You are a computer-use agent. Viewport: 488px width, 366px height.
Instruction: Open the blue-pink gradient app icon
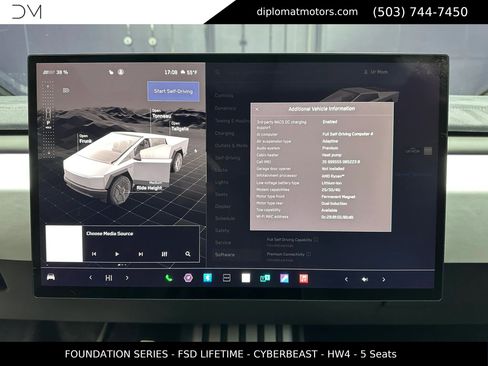point(284,278)
